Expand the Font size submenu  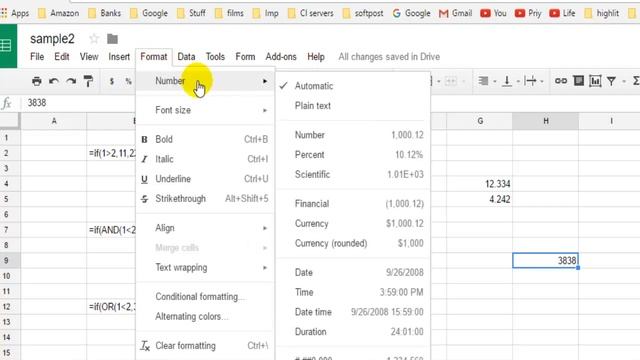(205, 110)
